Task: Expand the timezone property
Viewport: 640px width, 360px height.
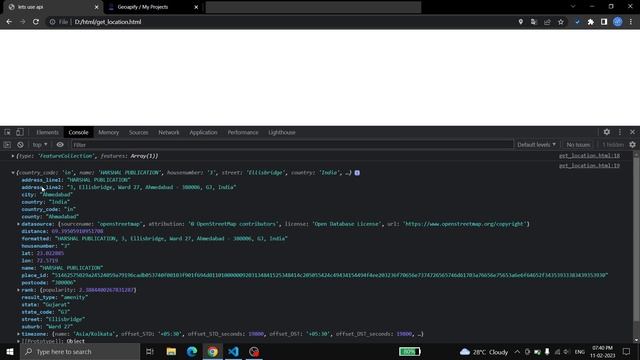Action: point(18,334)
